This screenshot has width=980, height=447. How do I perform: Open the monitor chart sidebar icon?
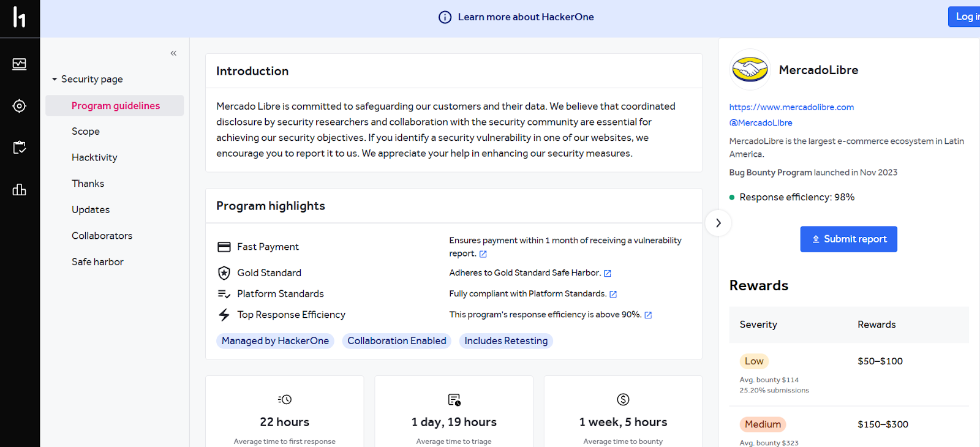tap(20, 64)
